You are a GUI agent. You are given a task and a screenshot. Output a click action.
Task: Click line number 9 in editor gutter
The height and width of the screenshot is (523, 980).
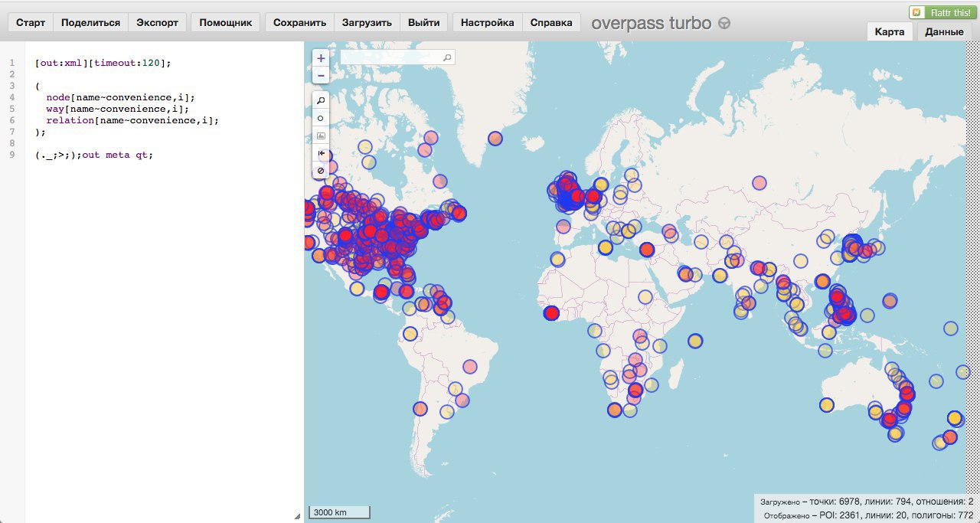pyautogui.click(x=12, y=155)
